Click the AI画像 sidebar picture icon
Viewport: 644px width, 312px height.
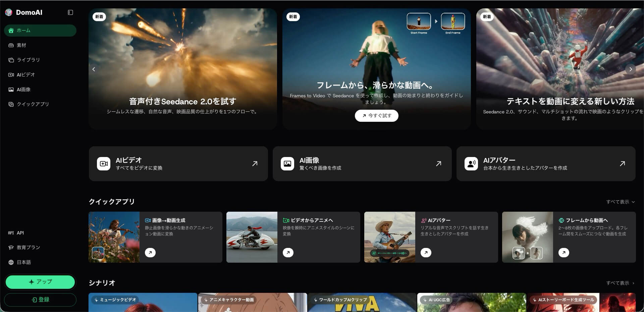click(x=11, y=90)
